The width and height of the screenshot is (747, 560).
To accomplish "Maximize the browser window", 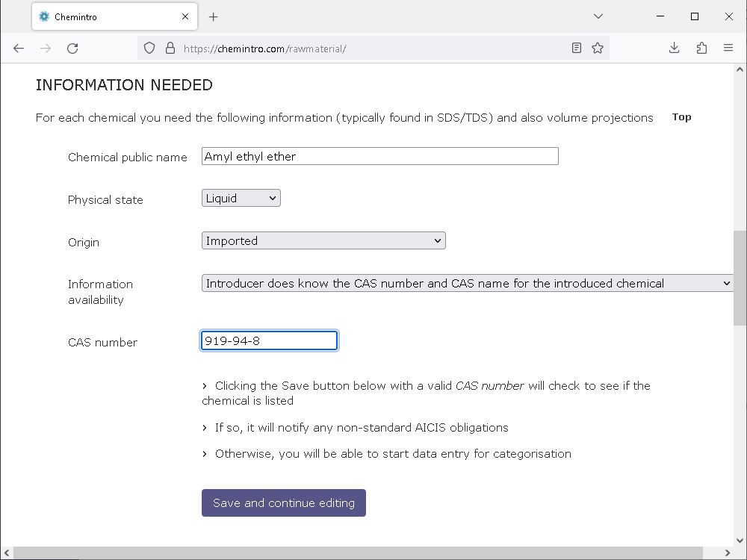I will [x=695, y=16].
